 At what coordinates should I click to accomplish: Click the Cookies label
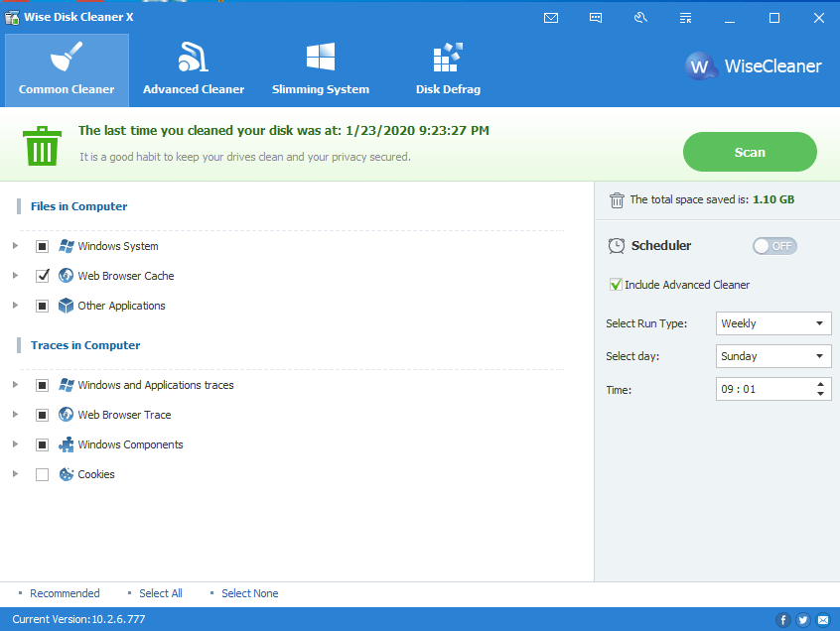tap(96, 474)
